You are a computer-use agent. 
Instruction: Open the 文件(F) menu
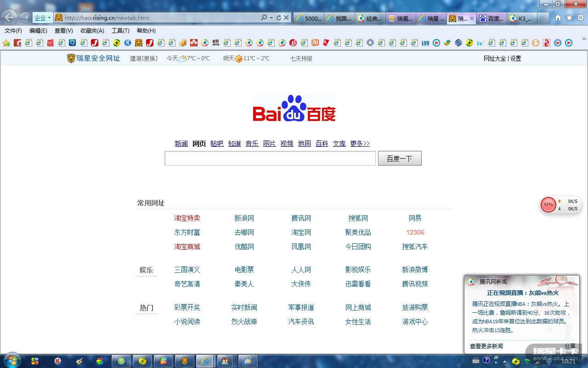click(x=13, y=31)
